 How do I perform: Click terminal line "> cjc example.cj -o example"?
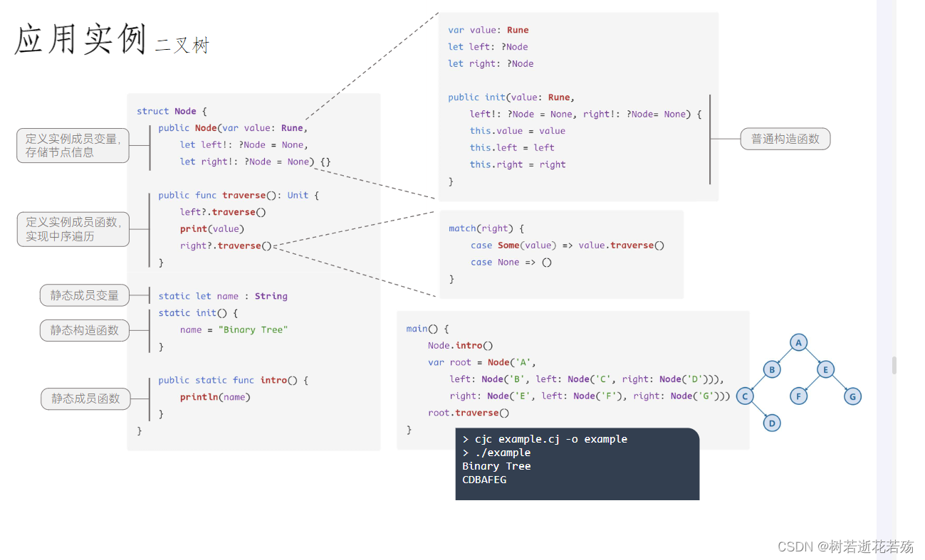[545, 439]
